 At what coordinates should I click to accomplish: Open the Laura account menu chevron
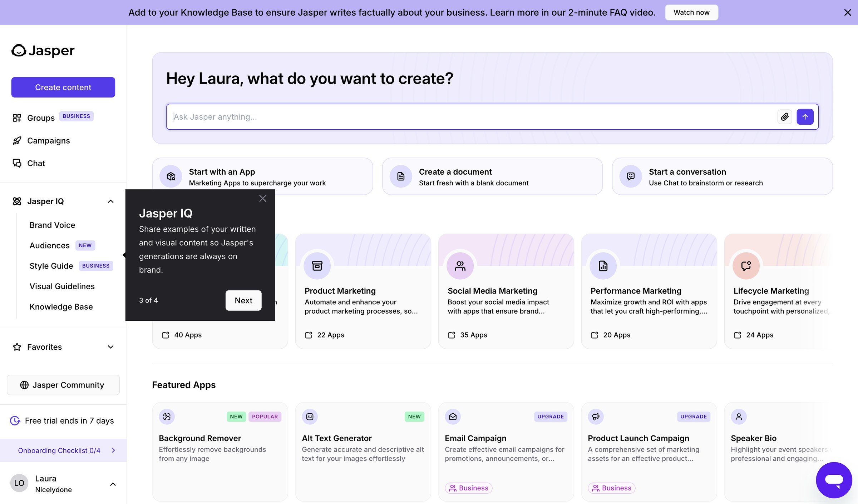pyautogui.click(x=113, y=484)
